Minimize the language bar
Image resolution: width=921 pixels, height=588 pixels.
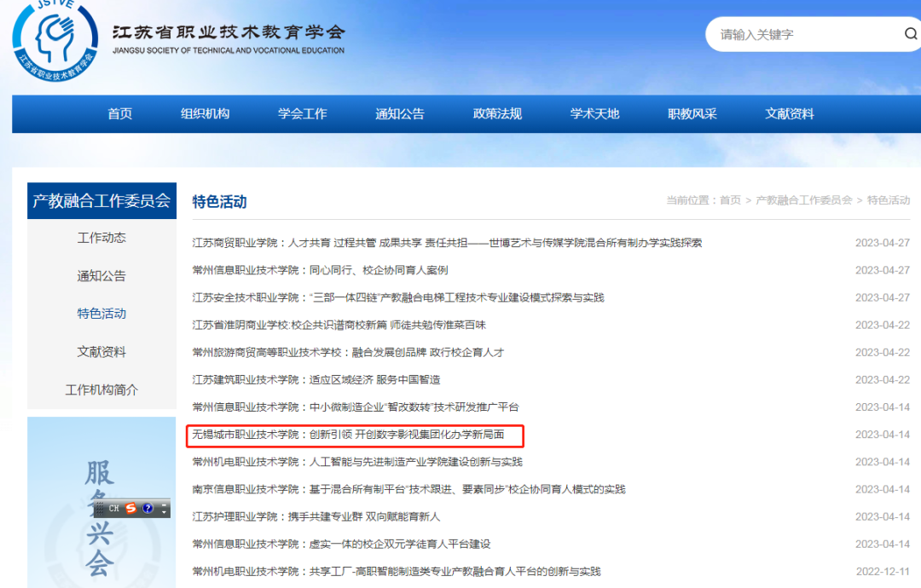tap(165, 504)
